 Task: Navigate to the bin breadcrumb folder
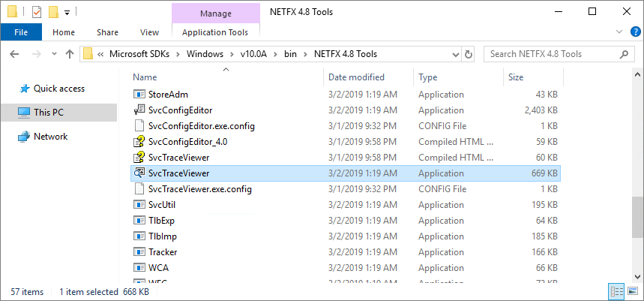coord(290,54)
